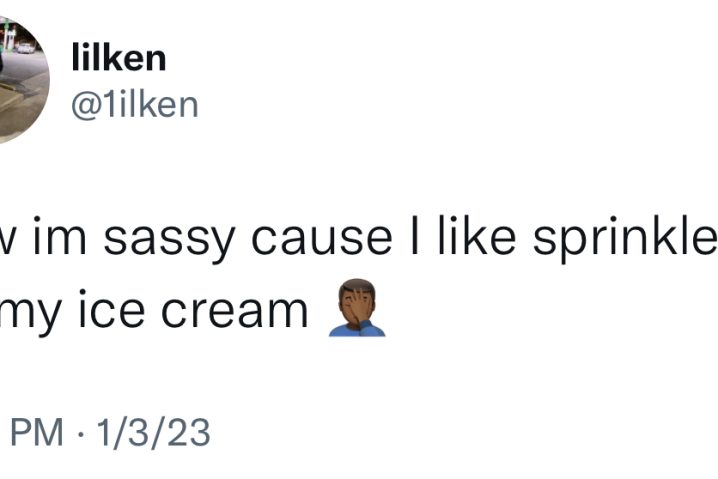Click the facepalm emoji in the tweet
This screenshot has height=479, width=718.
click(x=357, y=308)
